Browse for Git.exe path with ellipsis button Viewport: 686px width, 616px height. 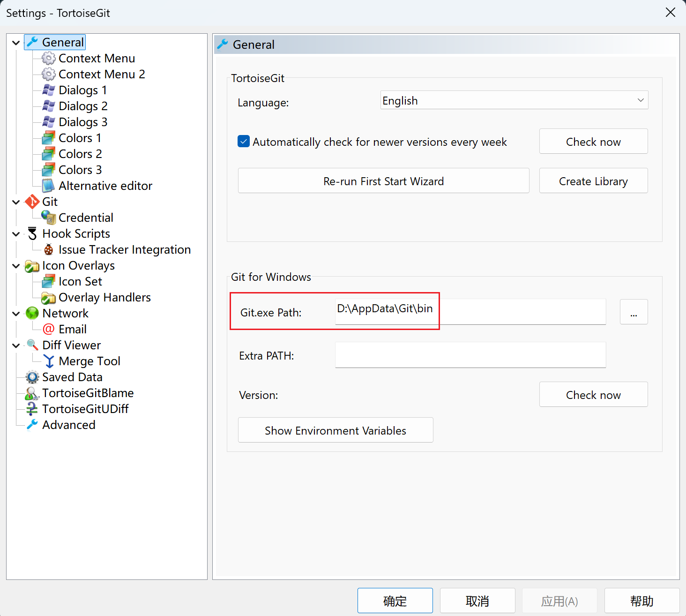click(634, 312)
